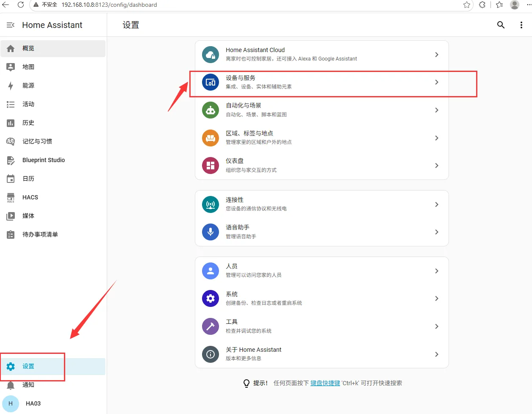Click the 媒体 media icon

pyautogui.click(x=11, y=216)
